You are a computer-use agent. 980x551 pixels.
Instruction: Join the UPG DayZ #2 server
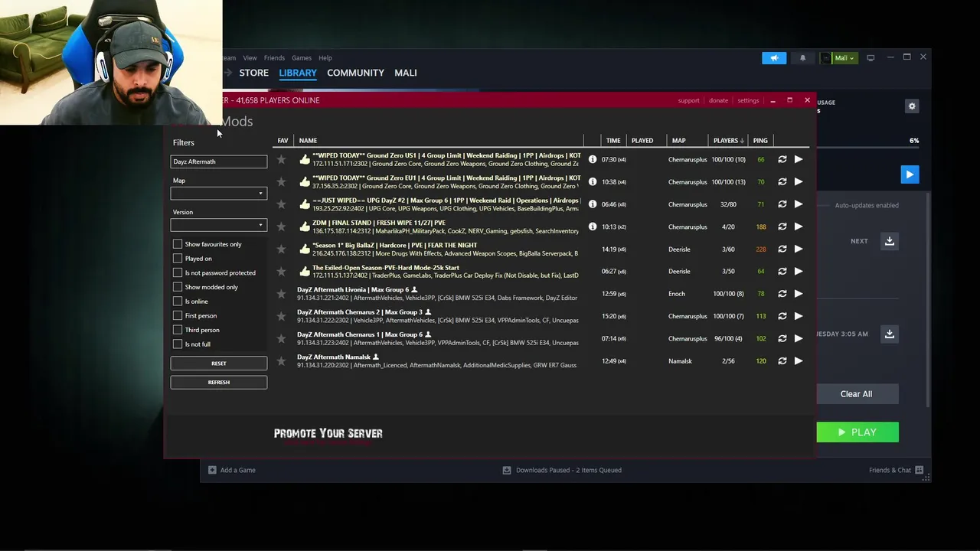799,204
